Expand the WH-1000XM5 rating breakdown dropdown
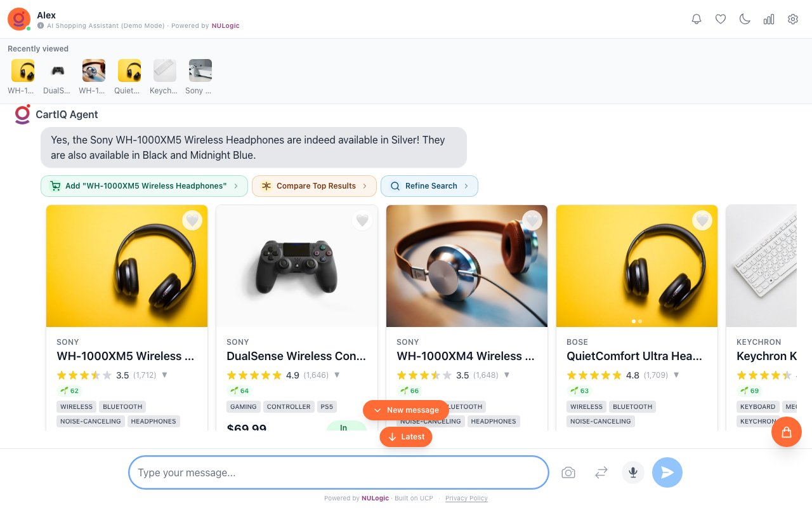Screen dimensions: 812x508 164,375
